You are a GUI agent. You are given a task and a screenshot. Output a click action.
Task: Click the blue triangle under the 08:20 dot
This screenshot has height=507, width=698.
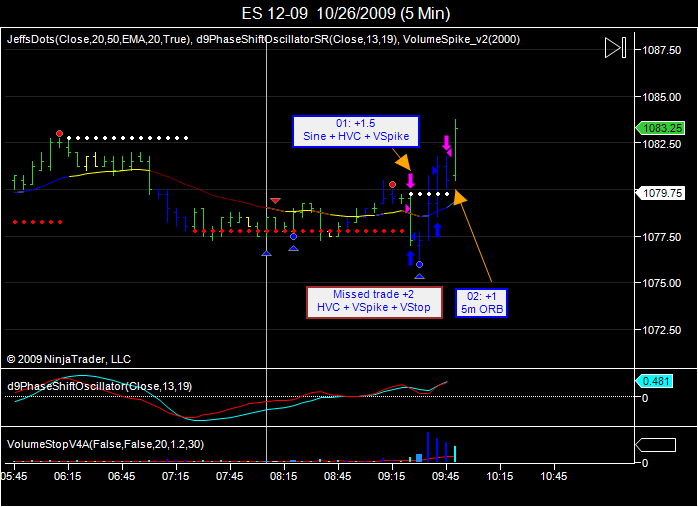293,248
